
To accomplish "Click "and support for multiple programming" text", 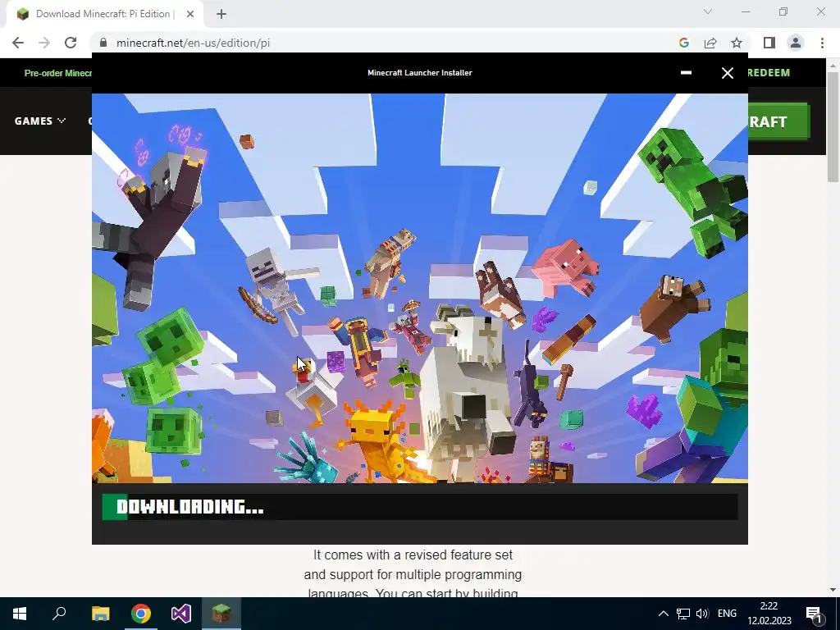I will coord(413,575).
